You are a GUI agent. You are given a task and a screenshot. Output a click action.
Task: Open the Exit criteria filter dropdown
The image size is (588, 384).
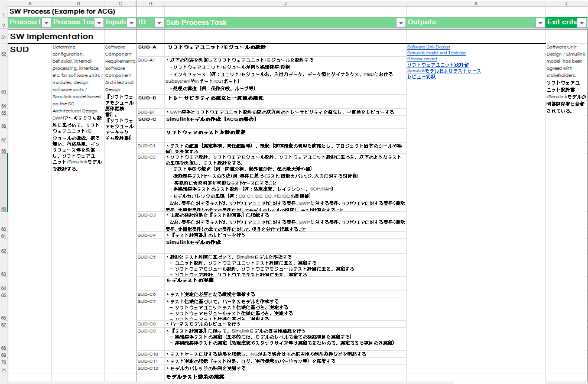[581, 22]
